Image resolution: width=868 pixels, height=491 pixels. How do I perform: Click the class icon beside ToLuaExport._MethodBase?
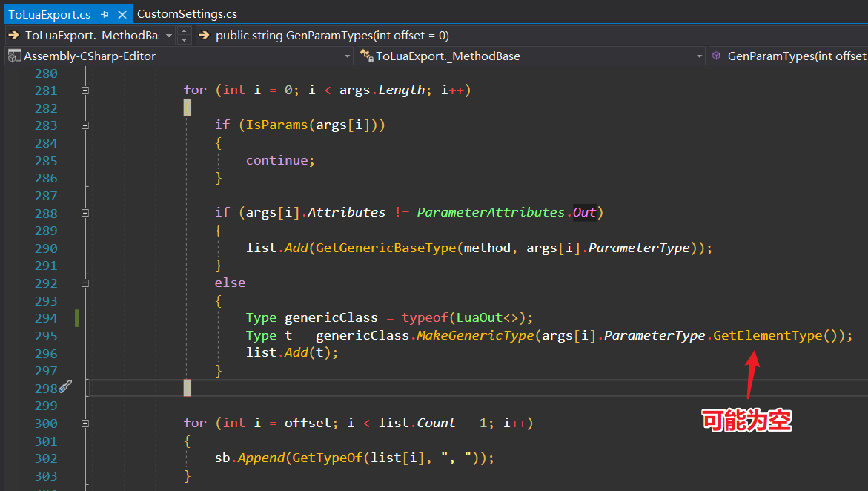pyautogui.click(x=366, y=56)
